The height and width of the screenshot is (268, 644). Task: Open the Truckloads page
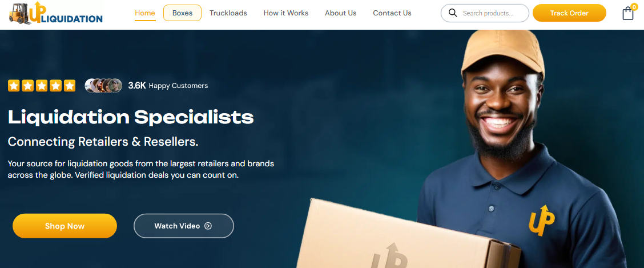(228, 13)
